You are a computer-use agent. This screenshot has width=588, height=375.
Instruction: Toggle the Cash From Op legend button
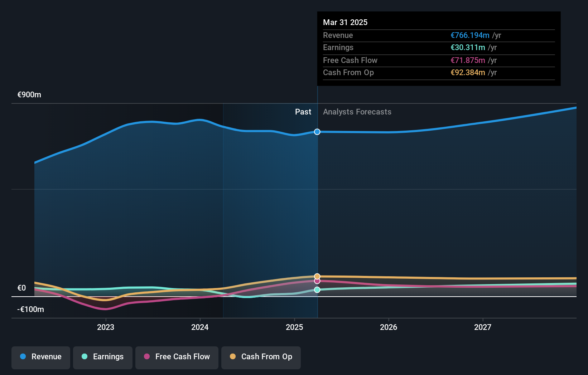point(261,357)
